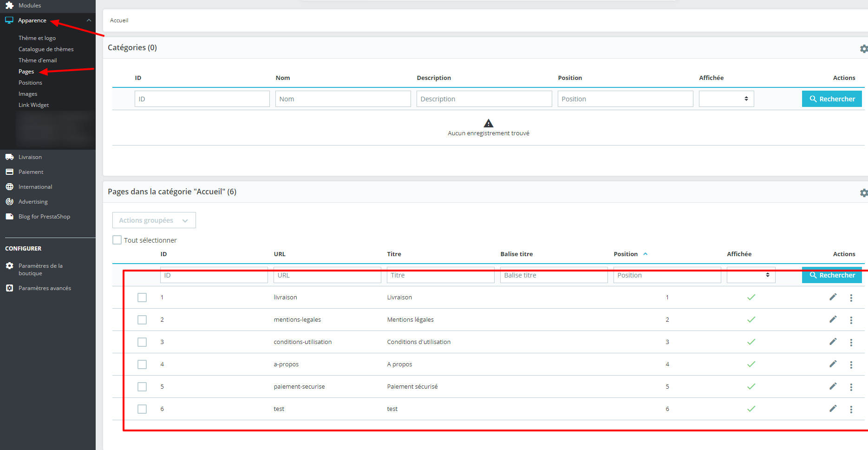Click the edit pencil for the test page
This screenshot has height=450, width=868.
pyautogui.click(x=833, y=409)
